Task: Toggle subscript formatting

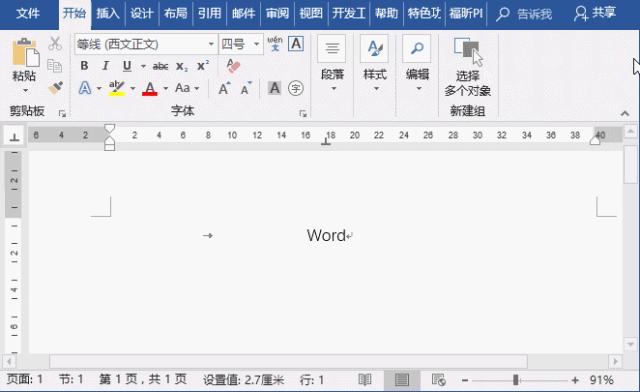Action: pyautogui.click(x=182, y=66)
